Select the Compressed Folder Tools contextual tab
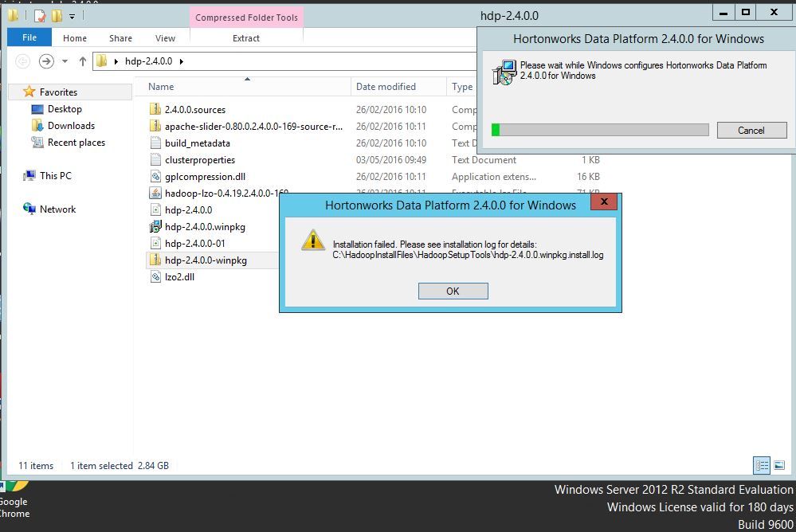The height and width of the screenshot is (532, 796). pyautogui.click(x=246, y=18)
